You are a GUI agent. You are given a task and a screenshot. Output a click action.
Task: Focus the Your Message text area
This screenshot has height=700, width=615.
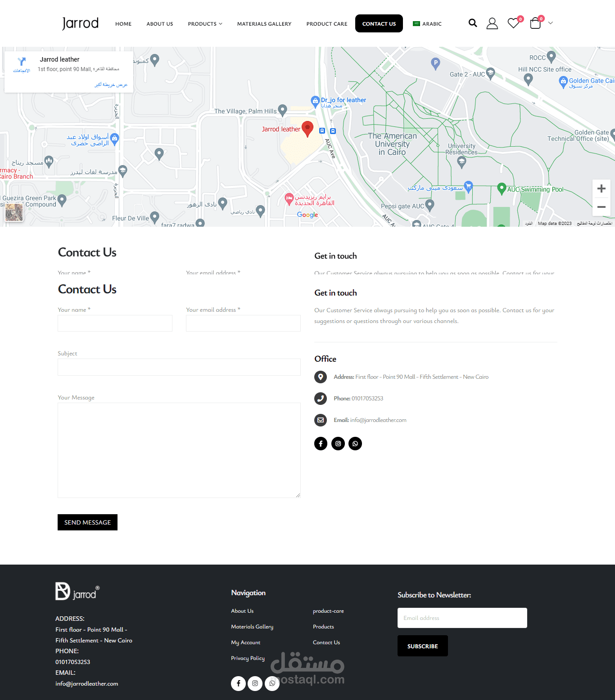pos(179,450)
